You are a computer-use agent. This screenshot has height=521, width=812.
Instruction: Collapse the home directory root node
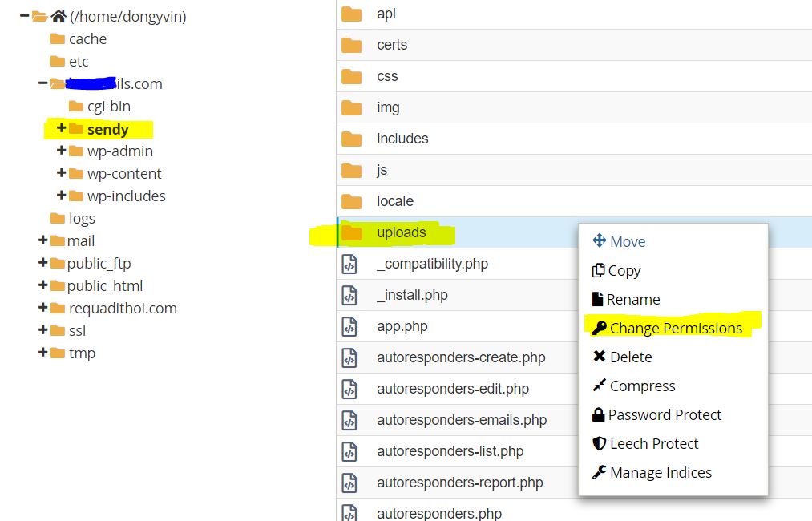tap(25, 16)
